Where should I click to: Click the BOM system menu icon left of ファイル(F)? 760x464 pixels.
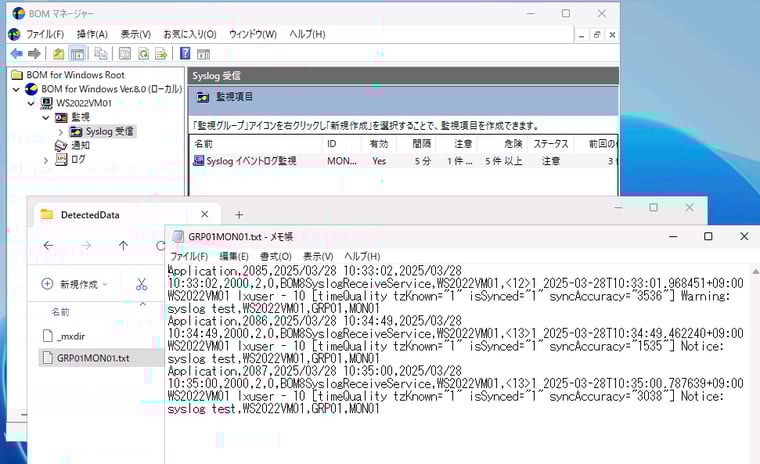15,34
